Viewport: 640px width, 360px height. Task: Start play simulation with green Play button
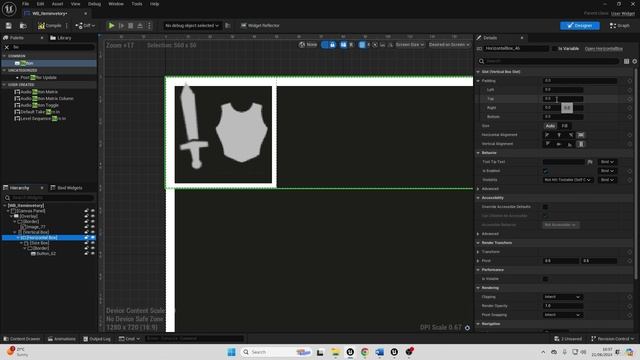click(x=111, y=25)
